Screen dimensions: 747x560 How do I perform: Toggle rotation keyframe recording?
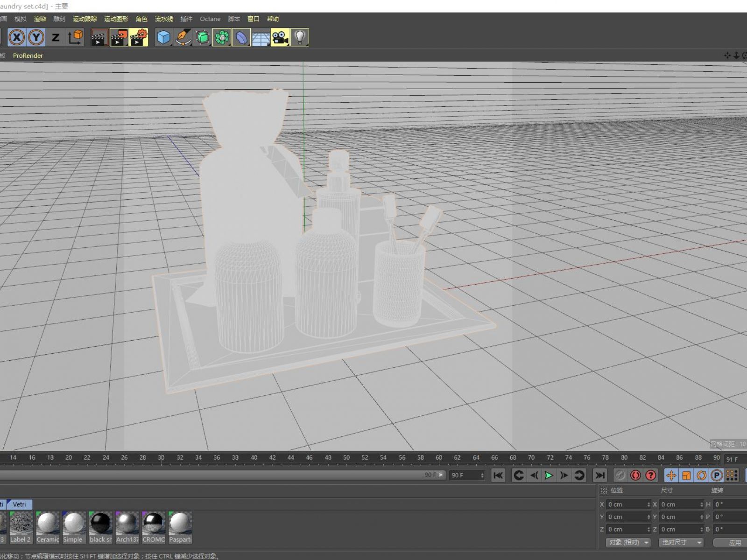pos(701,476)
